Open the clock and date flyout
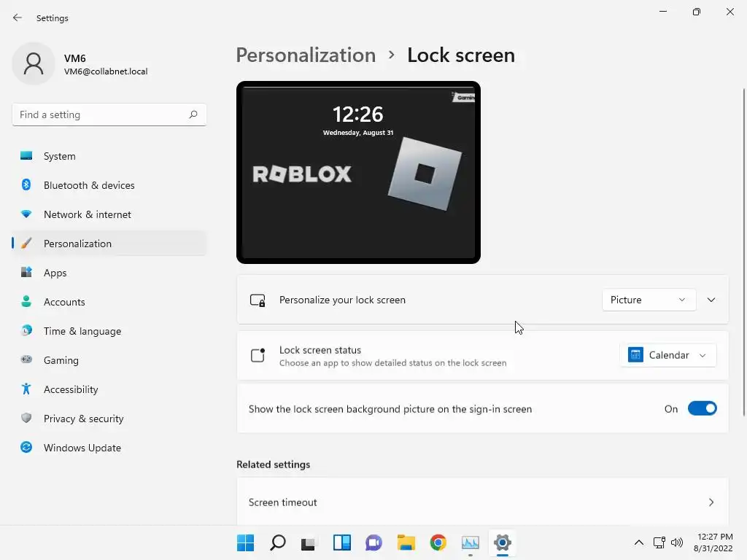The width and height of the screenshot is (747, 560). point(713,542)
